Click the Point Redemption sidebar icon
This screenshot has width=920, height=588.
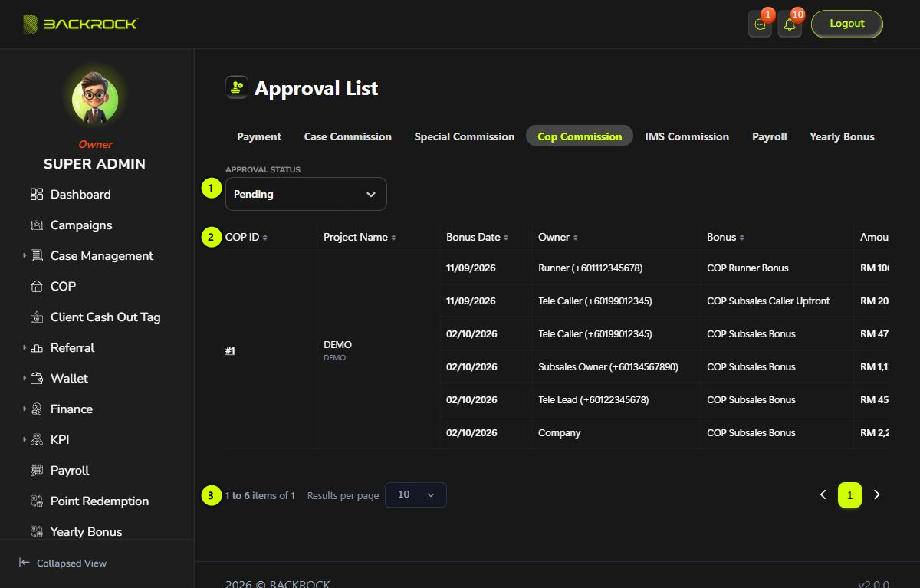37,501
